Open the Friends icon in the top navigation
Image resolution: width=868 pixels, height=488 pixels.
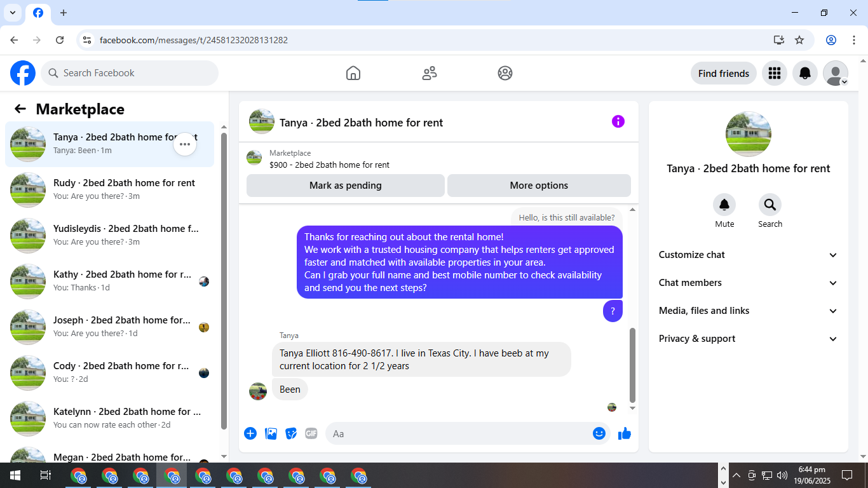click(x=430, y=73)
